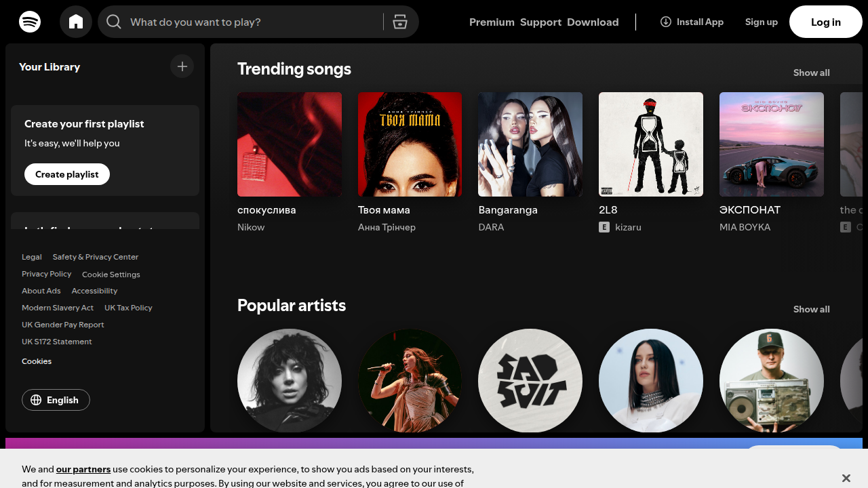
Task: Open the Premium menu item
Action: 492,22
